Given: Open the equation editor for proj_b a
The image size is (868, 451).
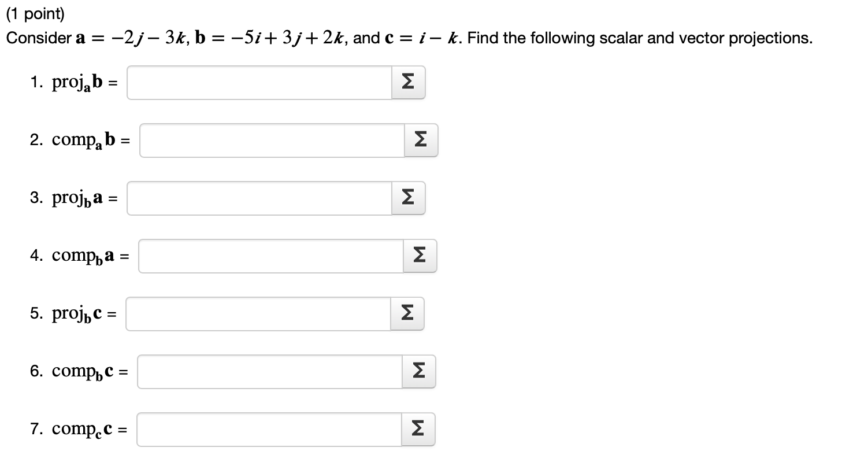Looking at the screenshot, I should 407,198.
